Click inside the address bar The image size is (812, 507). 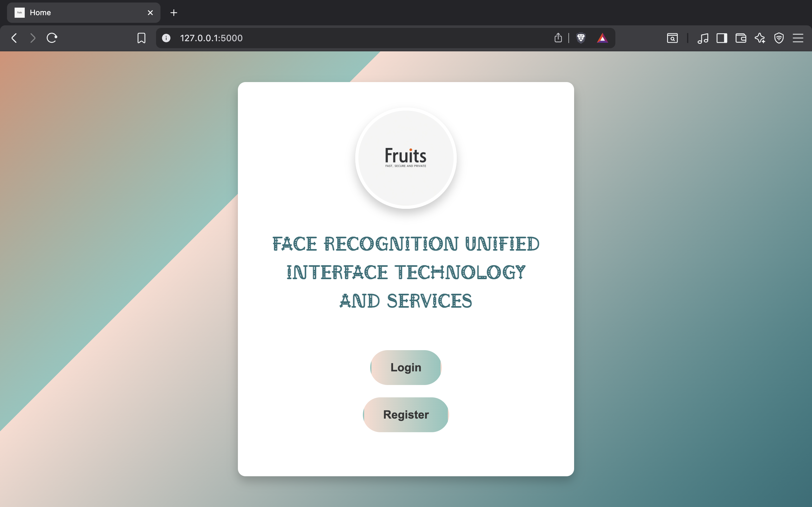click(x=336, y=38)
